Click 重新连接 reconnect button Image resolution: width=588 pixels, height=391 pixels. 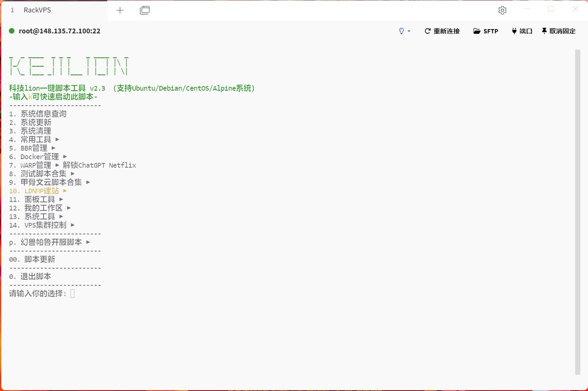click(x=442, y=31)
